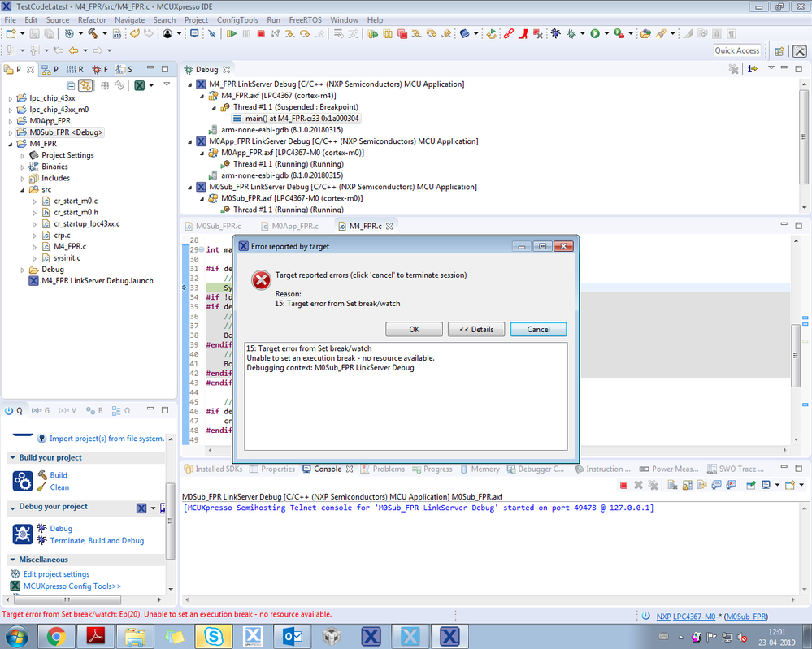Click the Clean link in Quickstart
Image resolution: width=812 pixels, height=649 pixels.
[59, 487]
